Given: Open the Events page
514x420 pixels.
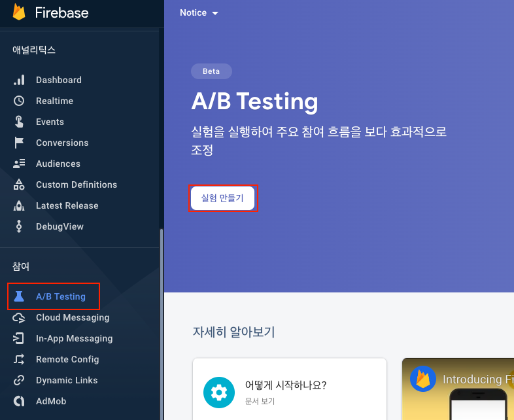Looking at the screenshot, I should tap(50, 122).
